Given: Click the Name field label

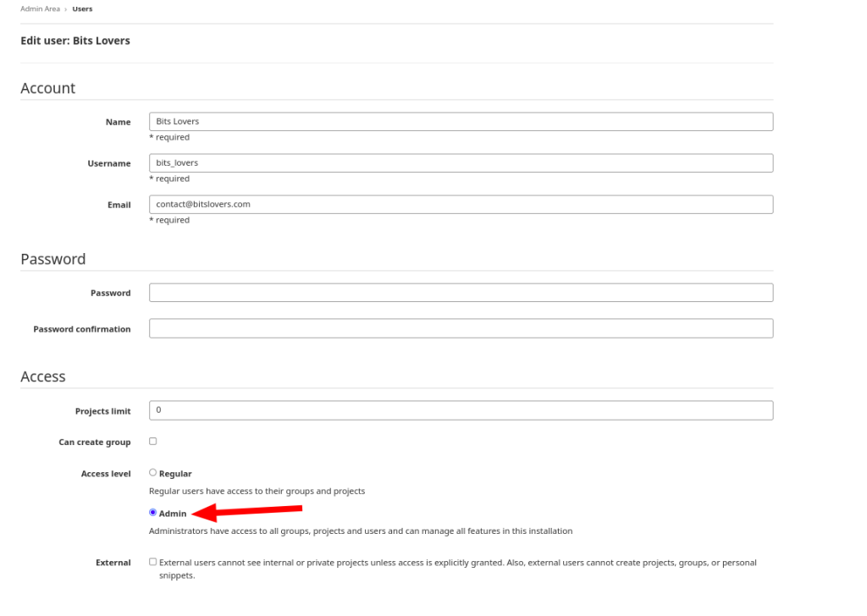Looking at the screenshot, I should click(118, 121).
